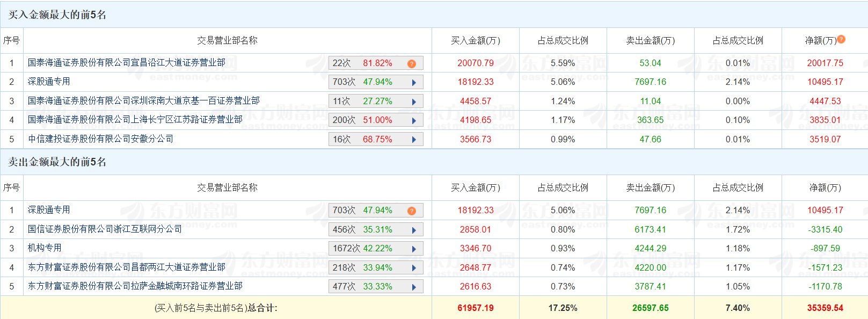Click the help icon beside 净额(万) header
Screen dimensions: 868x319
pos(841,39)
